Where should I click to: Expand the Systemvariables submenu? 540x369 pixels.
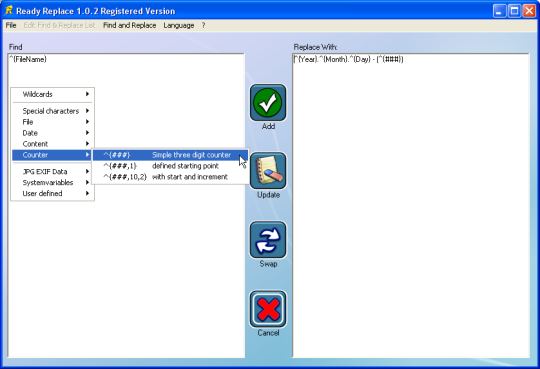[52, 183]
